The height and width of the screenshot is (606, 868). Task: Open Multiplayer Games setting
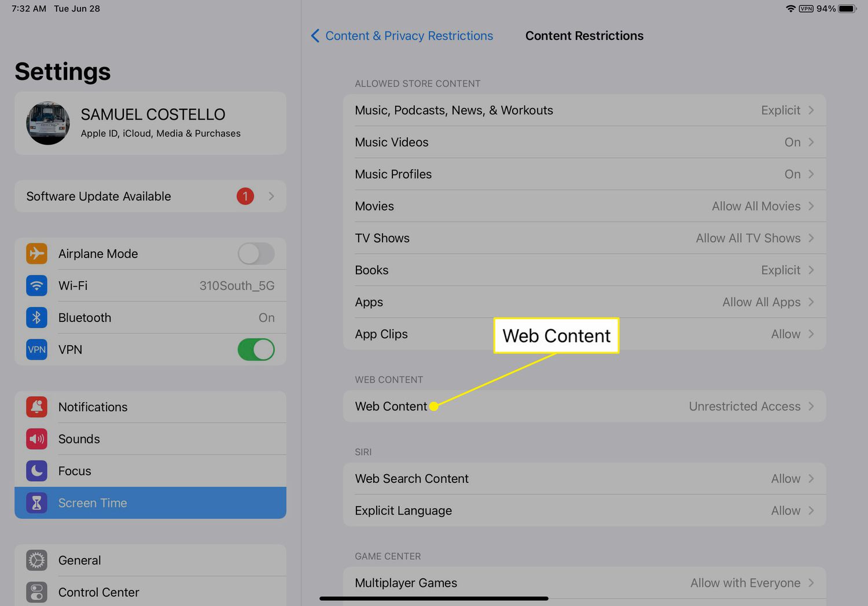tap(584, 583)
